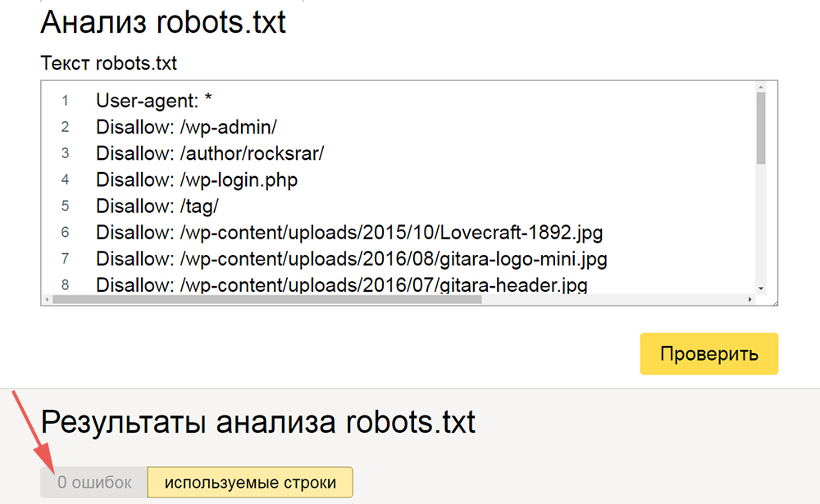Click the yellow "Проверить" button
This screenshot has width=820, height=504.
pos(708,353)
